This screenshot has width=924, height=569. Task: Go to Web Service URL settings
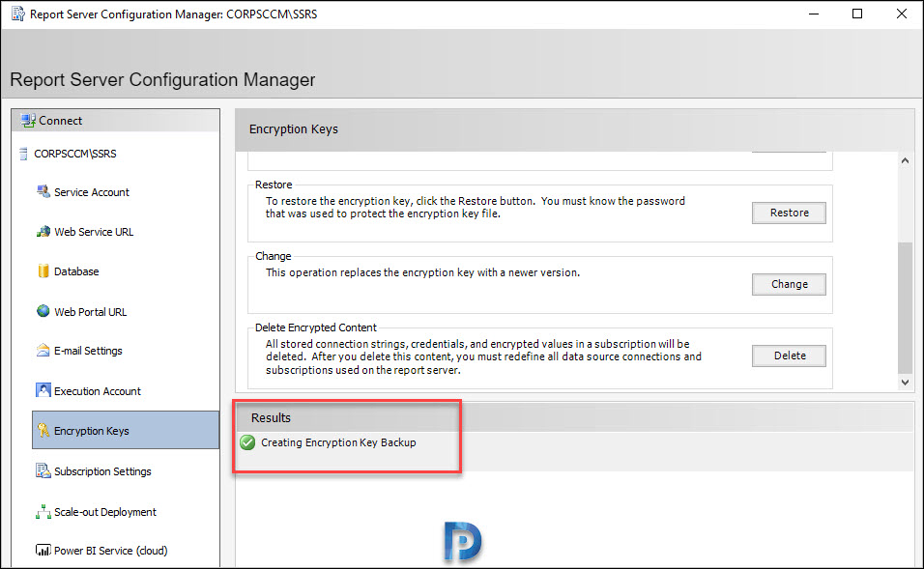pyautogui.click(x=94, y=232)
